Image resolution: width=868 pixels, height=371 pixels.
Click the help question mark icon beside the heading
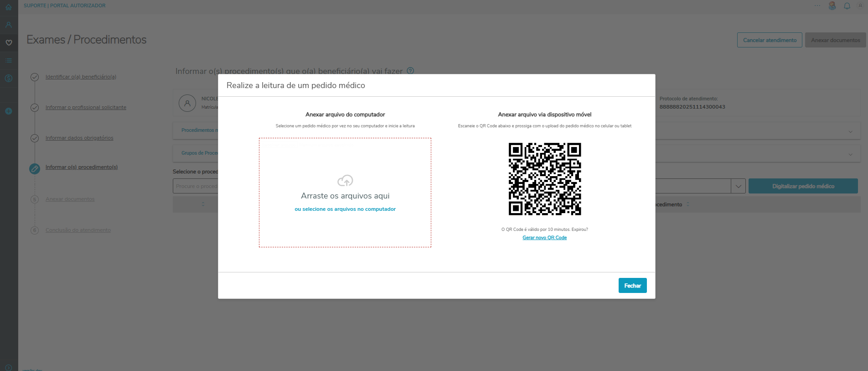[410, 71]
